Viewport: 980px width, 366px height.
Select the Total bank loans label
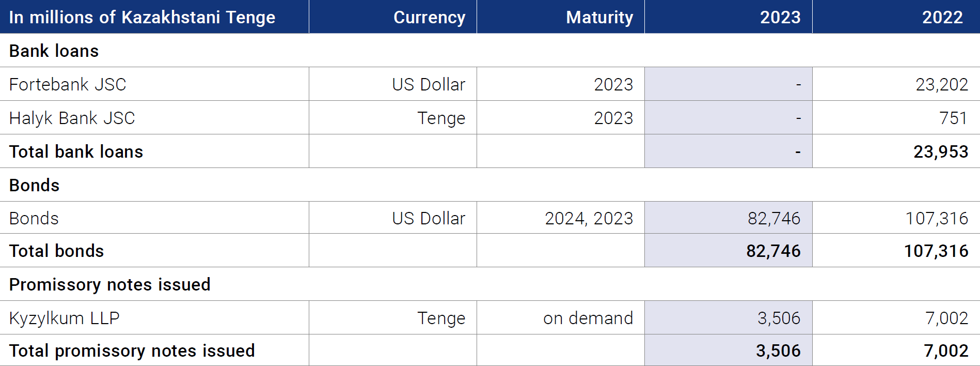coord(76,151)
